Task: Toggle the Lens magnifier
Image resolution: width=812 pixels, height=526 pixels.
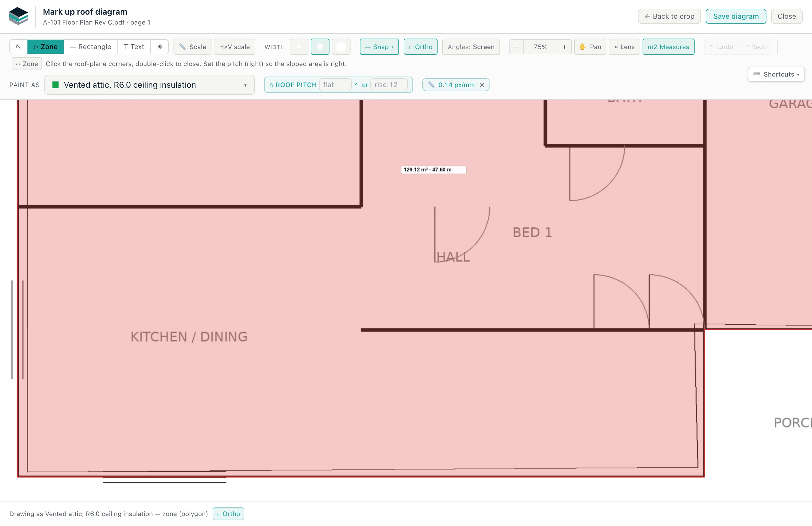Action: tap(624, 47)
